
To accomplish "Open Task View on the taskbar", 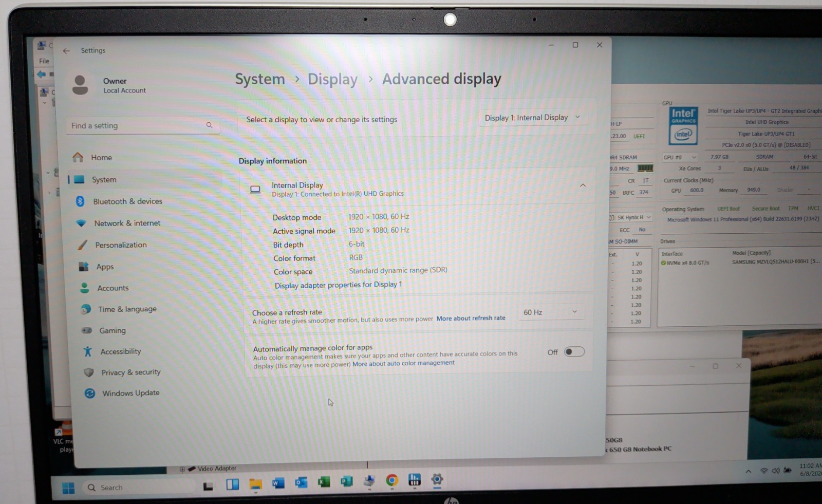I will coord(208,486).
